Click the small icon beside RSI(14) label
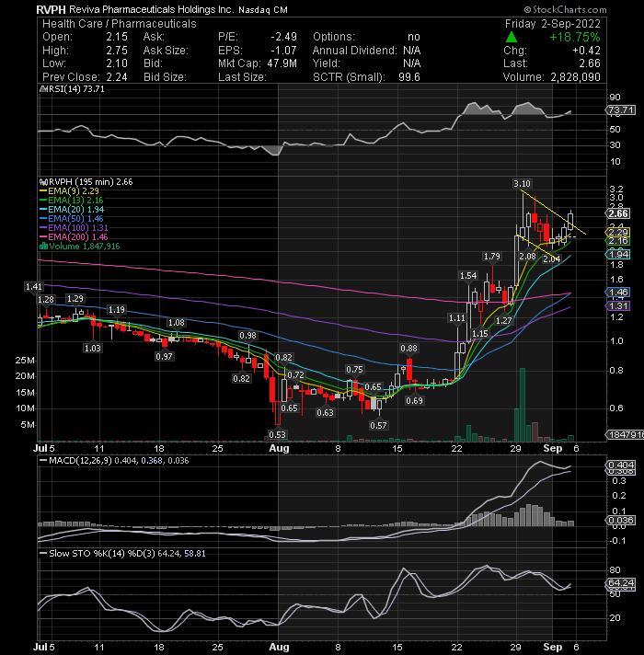Viewport: 644px width, 655px height. pos(42,89)
